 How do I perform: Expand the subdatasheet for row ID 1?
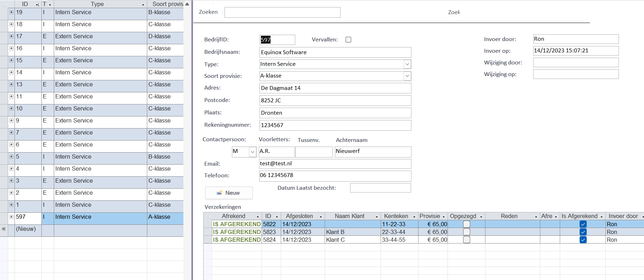click(x=11, y=205)
